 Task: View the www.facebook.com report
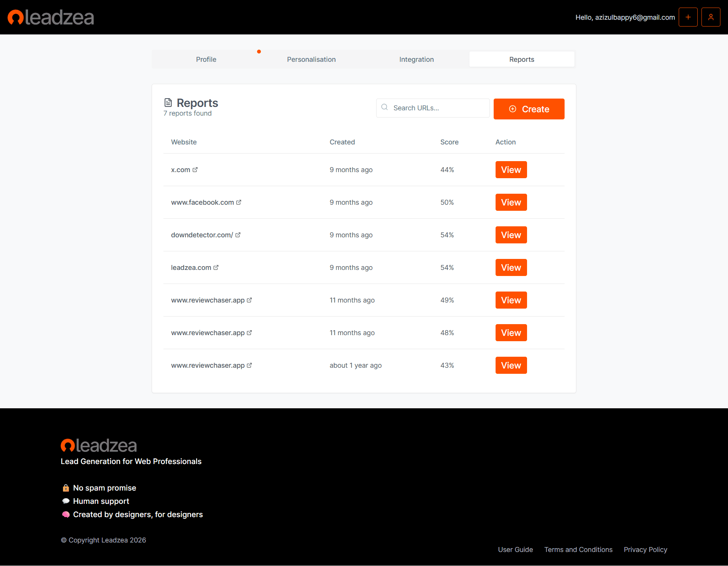pyautogui.click(x=511, y=202)
